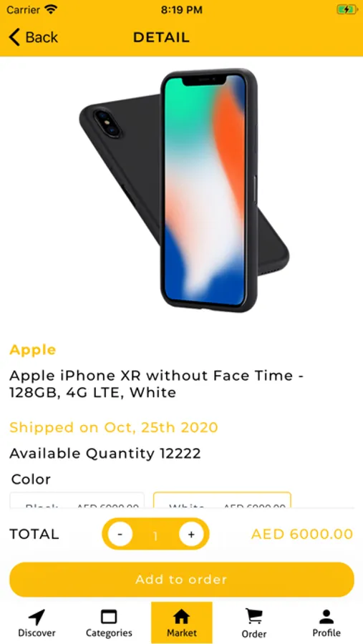Viewport: 363px width, 644px height.
Task: Select the Black color option
Action: (77, 500)
